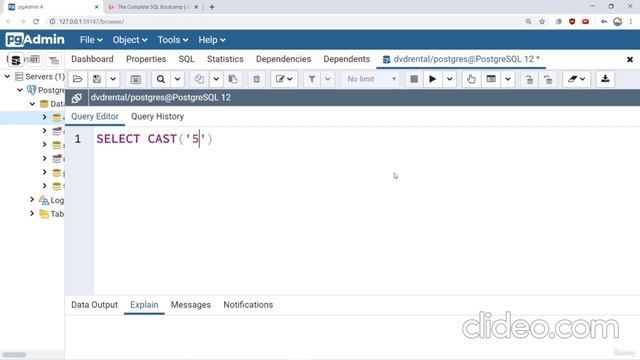The image size is (640, 360).
Task: Open the Execute options dropdown
Action: 449,79
